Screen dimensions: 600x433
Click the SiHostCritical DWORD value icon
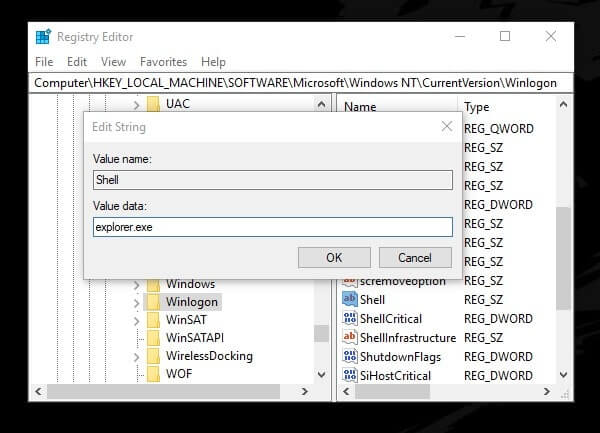tap(350, 375)
